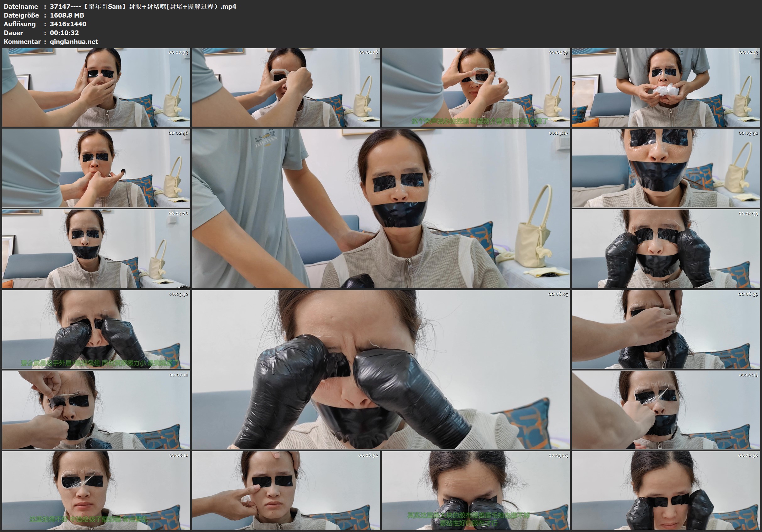Select the thumbnail at 00:02:46
Screen dimensions: 762x532
click(96, 168)
